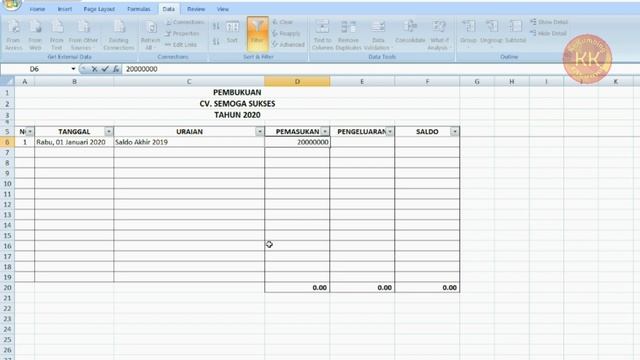Click Edit Links in ribbon
The width and height of the screenshot is (640, 360).
click(181, 44)
